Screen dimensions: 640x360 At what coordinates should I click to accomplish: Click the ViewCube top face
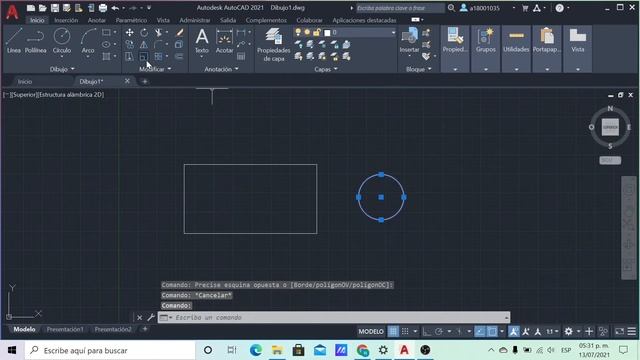click(610, 127)
